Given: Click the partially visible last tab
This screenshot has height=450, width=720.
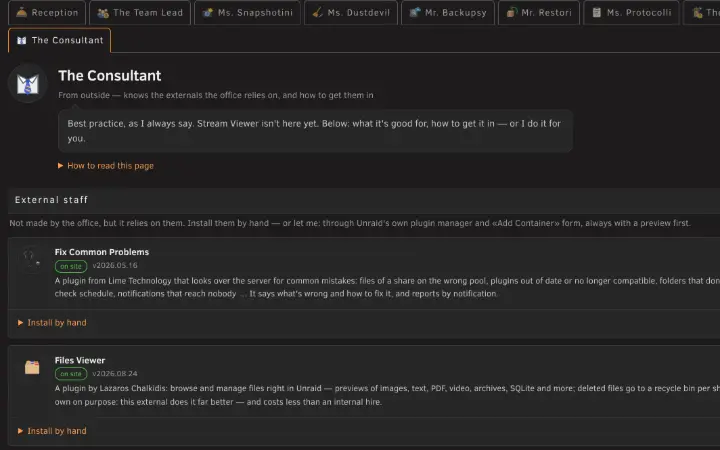Looking at the screenshot, I should click(702, 12).
